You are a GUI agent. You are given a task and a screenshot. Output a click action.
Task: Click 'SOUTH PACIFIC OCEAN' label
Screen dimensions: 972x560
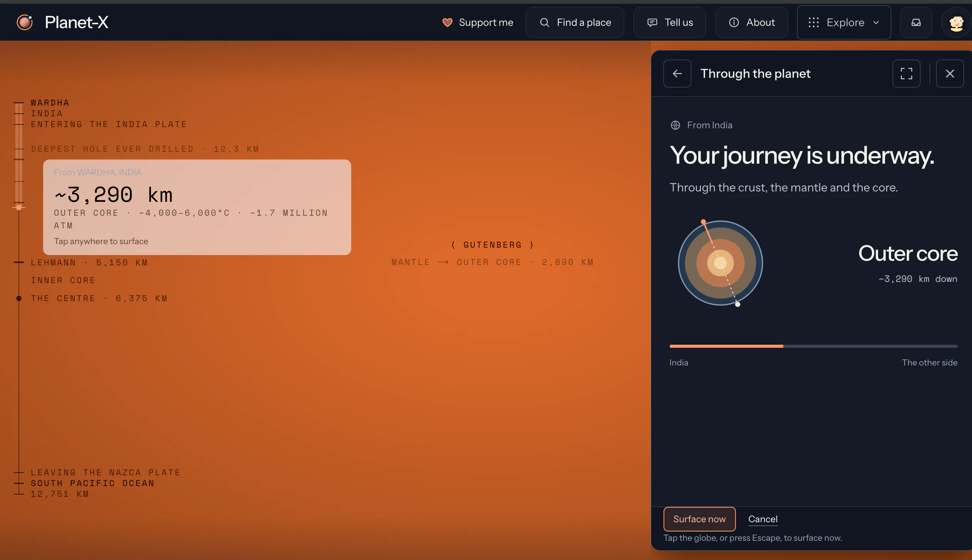92,483
